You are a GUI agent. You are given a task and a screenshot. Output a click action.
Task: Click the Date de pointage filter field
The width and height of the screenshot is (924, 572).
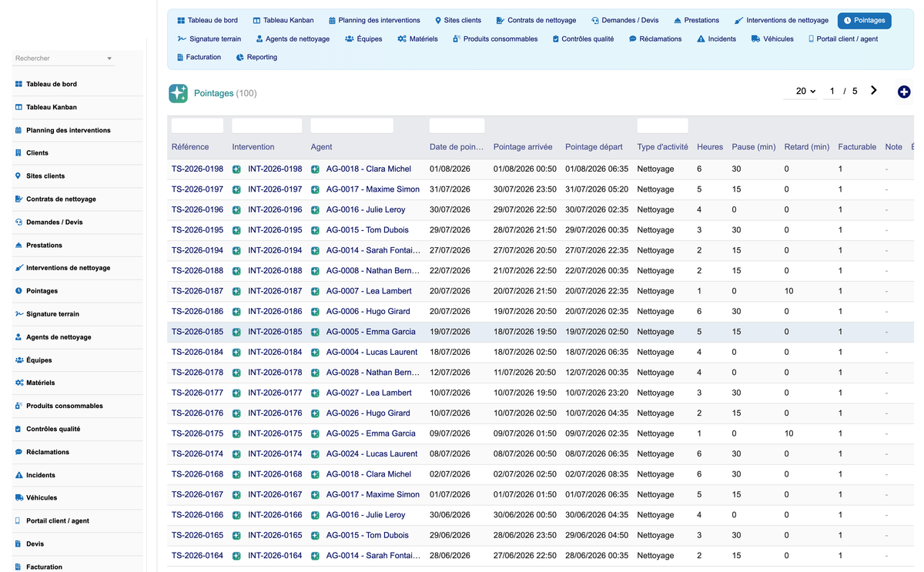click(x=457, y=125)
